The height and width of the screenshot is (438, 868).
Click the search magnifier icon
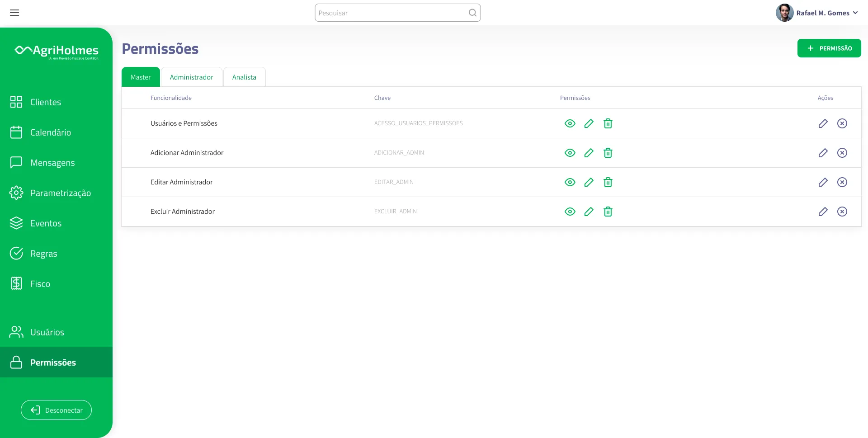[x=472, y=13]
